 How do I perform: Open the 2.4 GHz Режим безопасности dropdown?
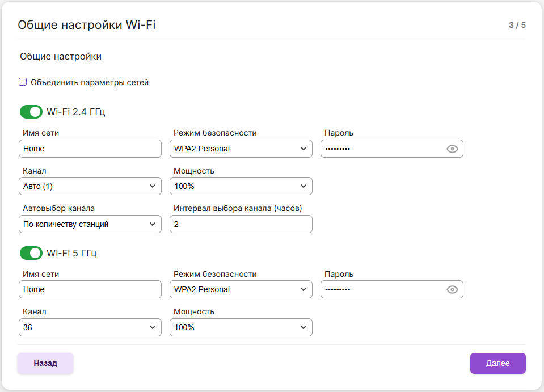241,149
